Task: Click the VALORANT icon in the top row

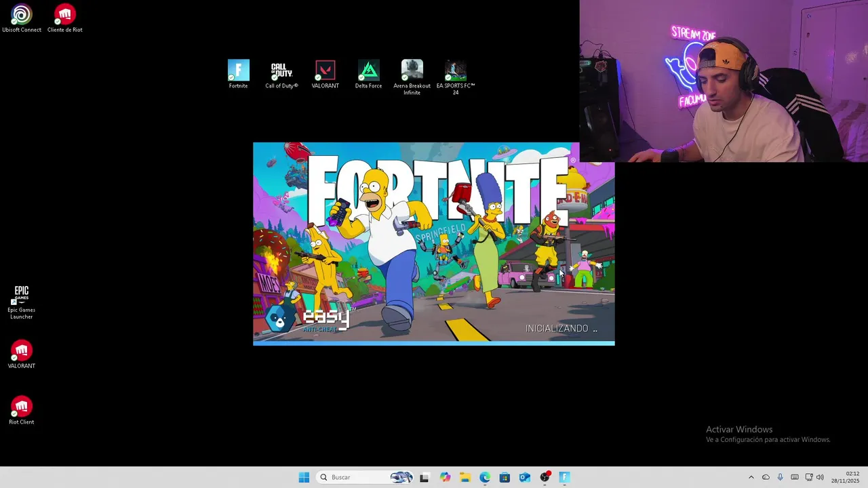Action: (325, 75)
